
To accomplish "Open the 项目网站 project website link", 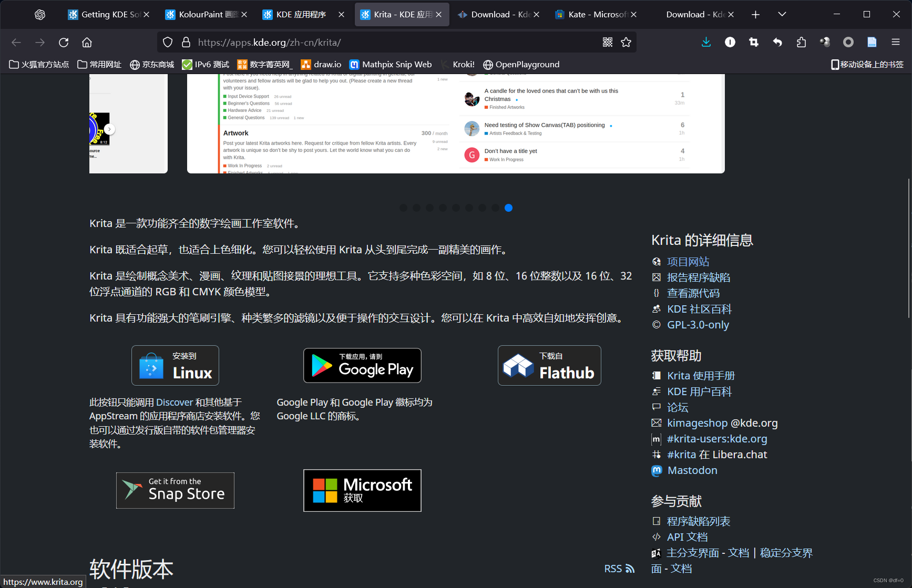I will pyautogui.click(x=688, y=261).
